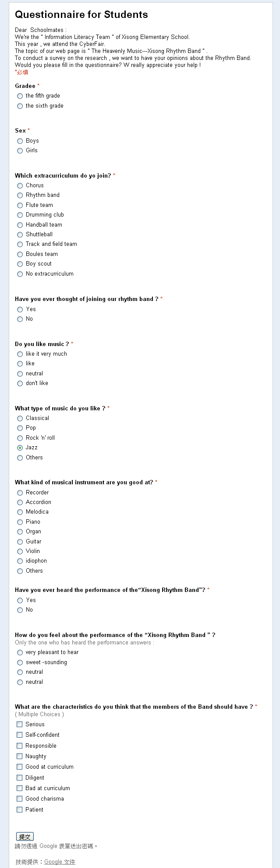Viewport: 280px width, 868px height.
Task: Select 'the fifth grade' radio option
Action: [x=20, y=96]
